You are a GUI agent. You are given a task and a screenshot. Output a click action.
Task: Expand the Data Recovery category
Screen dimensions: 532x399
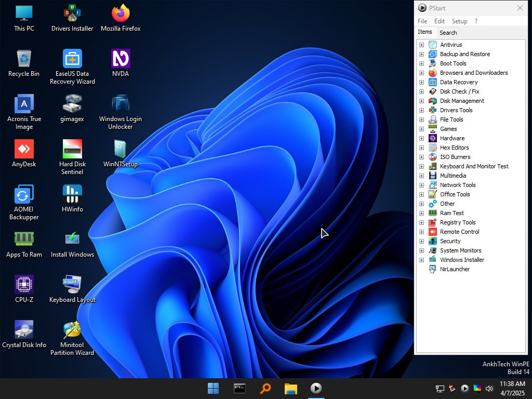[x=421, y=82]
